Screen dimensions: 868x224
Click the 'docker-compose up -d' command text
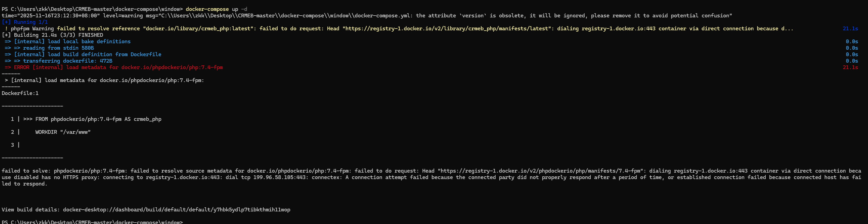pyautogui.click(x=216, y=9)
